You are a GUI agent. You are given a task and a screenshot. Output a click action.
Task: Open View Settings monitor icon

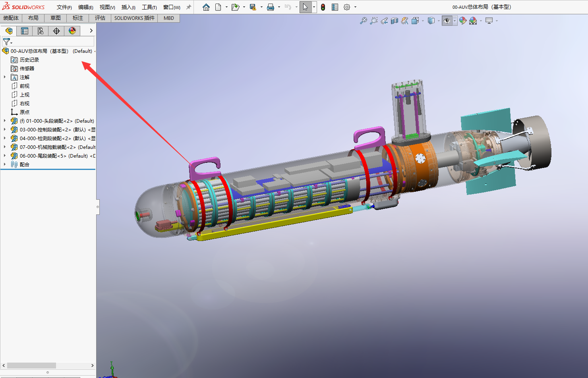pos(489,21)
